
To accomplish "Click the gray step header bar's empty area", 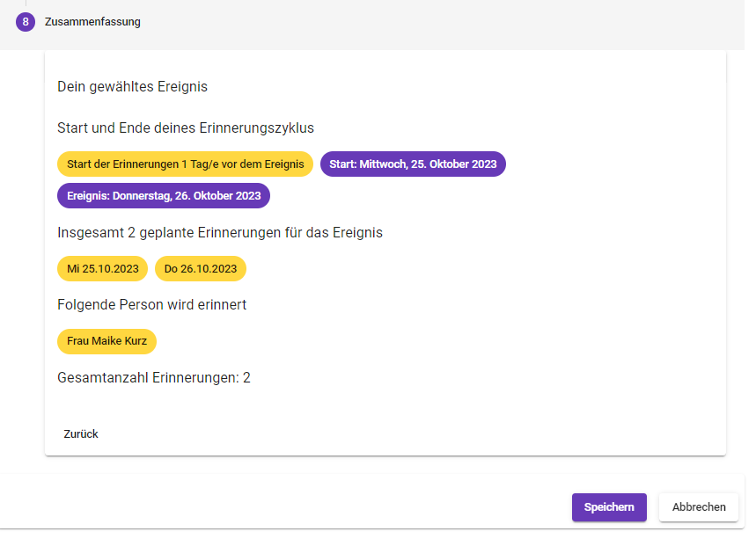I will coord(440,22).
